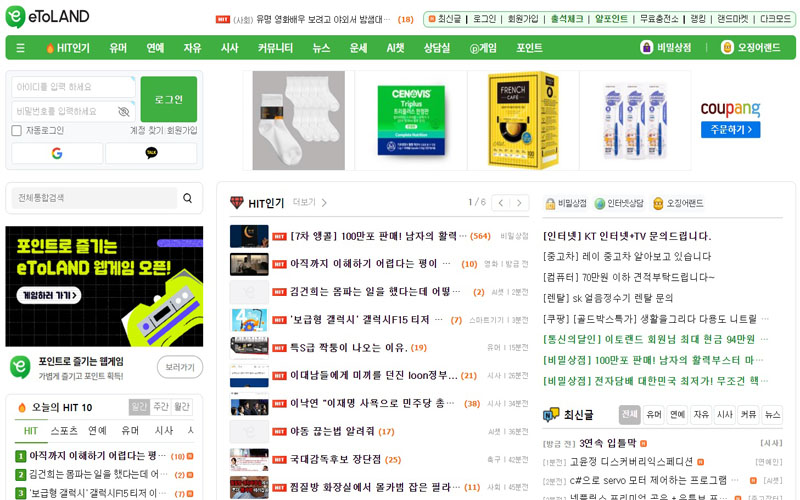The image size is (800, 500).
Task: Sign in with the KakaoTalk icon button
Action: 151,153
